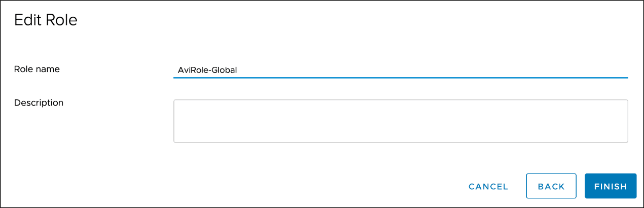The width and height of the screenshot is (644, 208).
Task: Go back with the BACK button
Action: 551,186
